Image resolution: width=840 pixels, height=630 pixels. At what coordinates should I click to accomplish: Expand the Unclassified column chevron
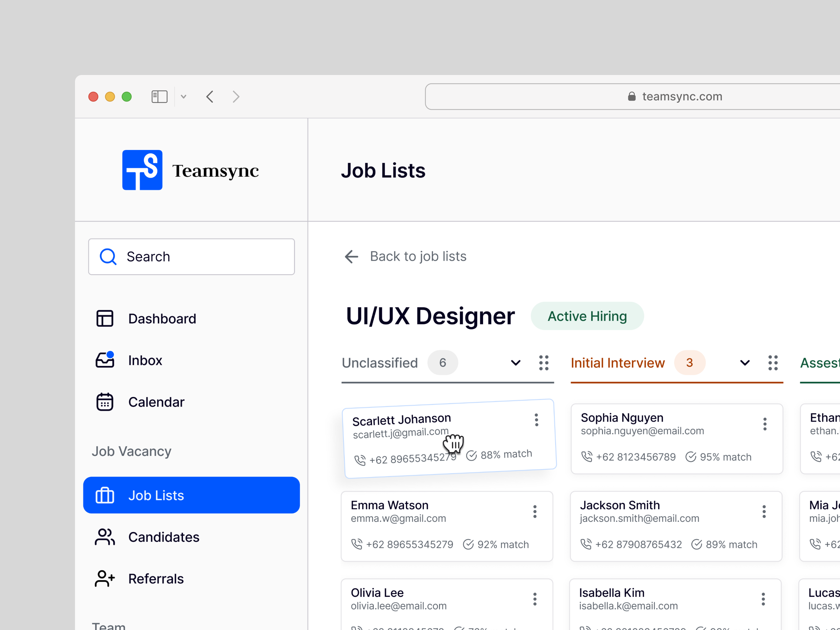pos(516,363)
